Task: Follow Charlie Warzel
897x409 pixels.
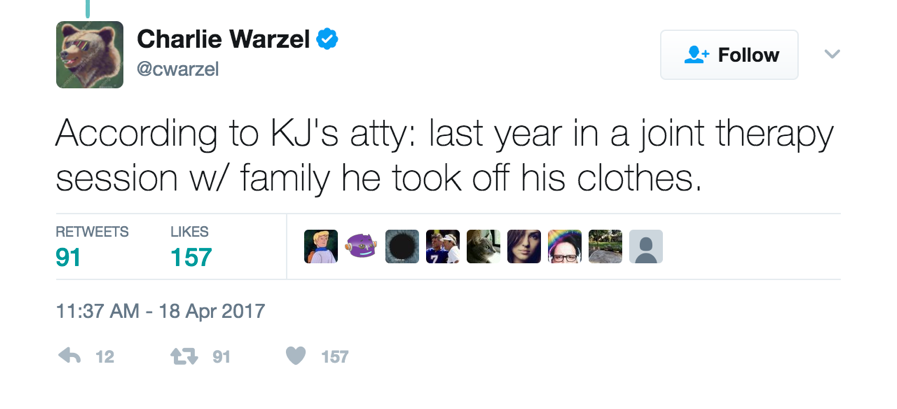Action: pos(729,55)
